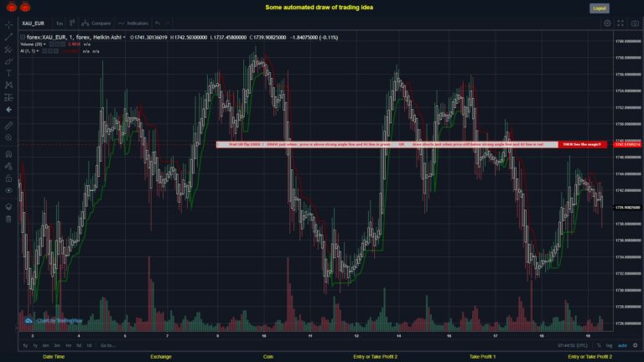Click the Date Time column header
The width and height of the screenshot is (644, 362).
[54, 357]
